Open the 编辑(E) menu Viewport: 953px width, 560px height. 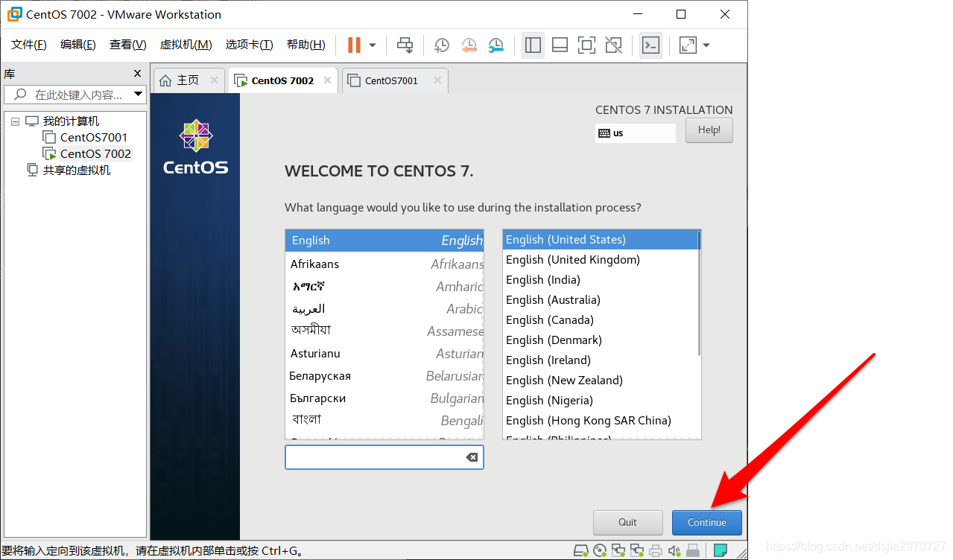tap(78, 45)
